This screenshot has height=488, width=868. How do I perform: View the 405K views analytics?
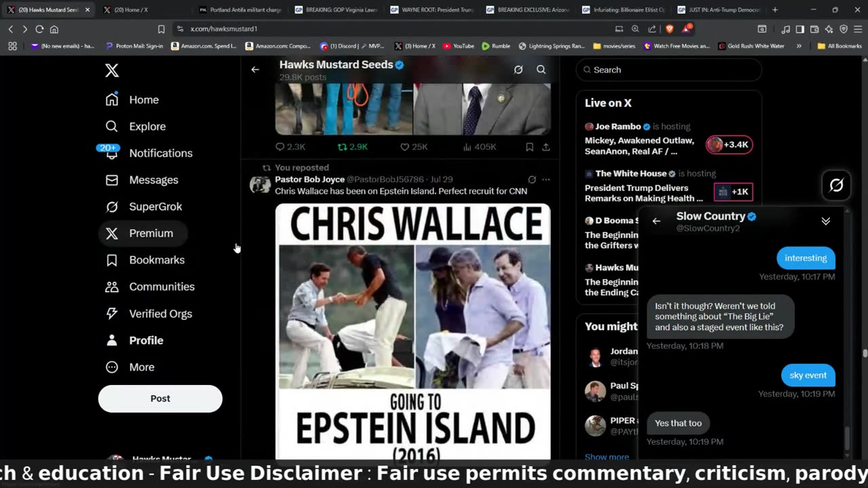click(479, 146)
